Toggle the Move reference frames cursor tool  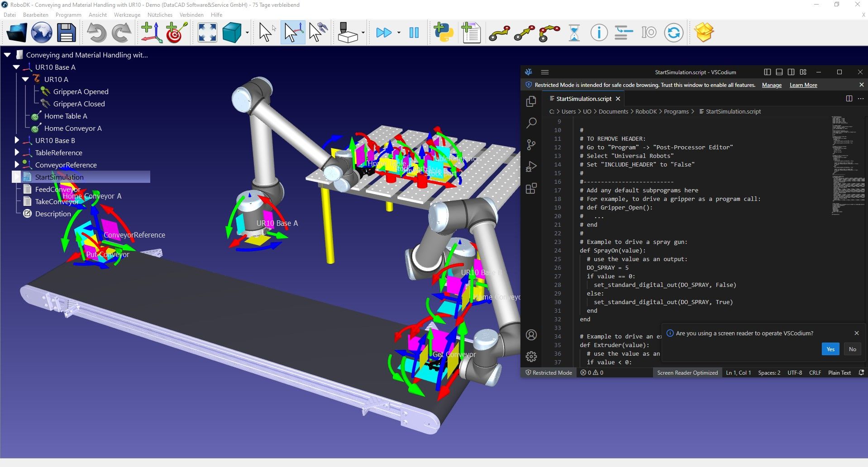292,33
